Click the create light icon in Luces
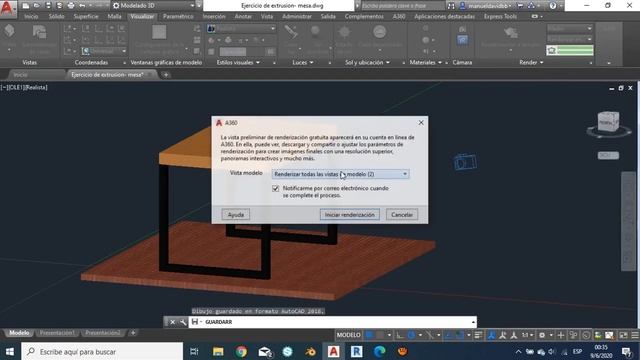The image size is (640, 360). click(x=291, y=33)
